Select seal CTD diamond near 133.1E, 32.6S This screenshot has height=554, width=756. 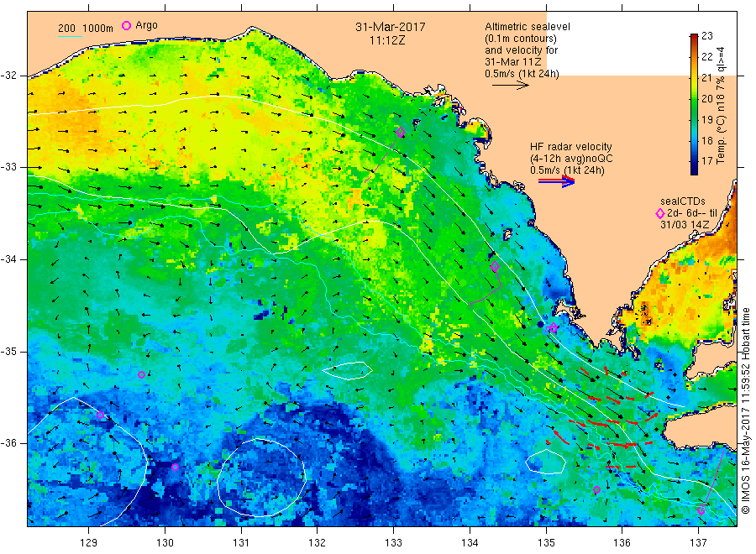click(x=400, y=132)
